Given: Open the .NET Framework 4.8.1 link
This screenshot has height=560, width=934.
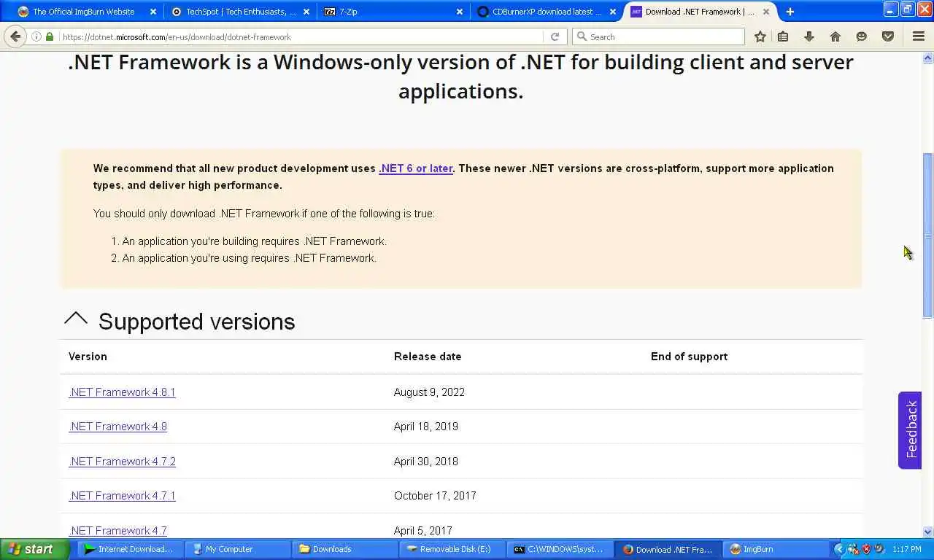Looking at the screenshot, I should [x=122, y=392].
